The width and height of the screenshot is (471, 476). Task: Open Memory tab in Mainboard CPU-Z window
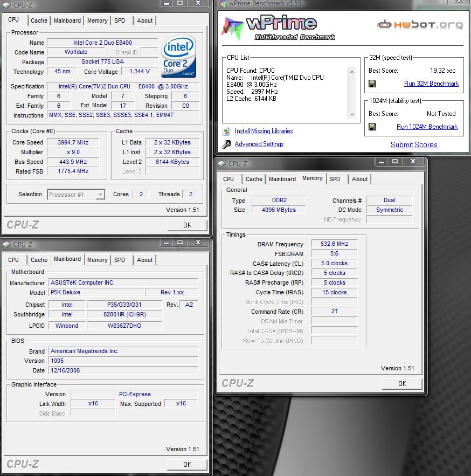pos(98,260)
